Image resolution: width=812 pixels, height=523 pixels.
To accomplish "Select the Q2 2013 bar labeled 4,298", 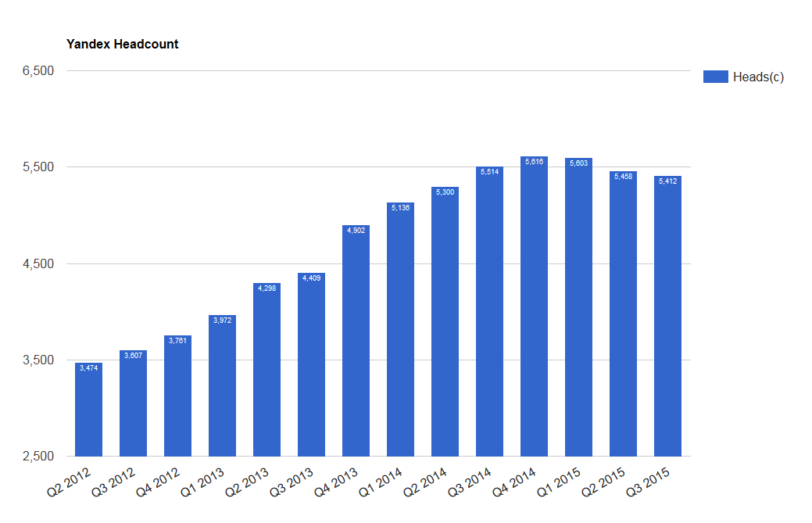I will [x=266, y=370].
